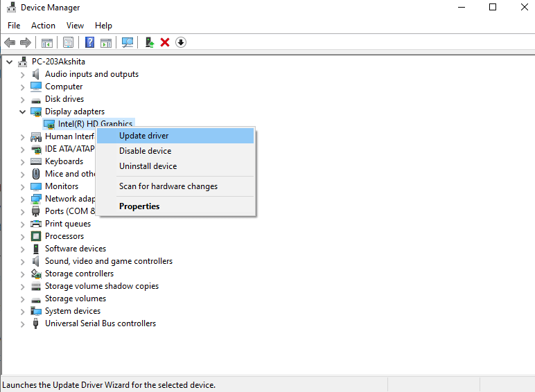Collapse the Display adapters category
The height and width of the screenshot is (392, 535).
22,112
